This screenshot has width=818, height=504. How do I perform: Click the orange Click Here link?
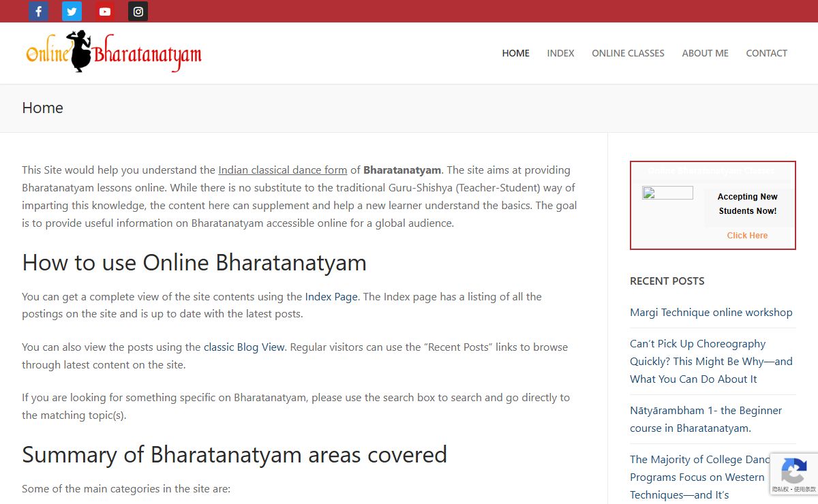pos(747,236)
